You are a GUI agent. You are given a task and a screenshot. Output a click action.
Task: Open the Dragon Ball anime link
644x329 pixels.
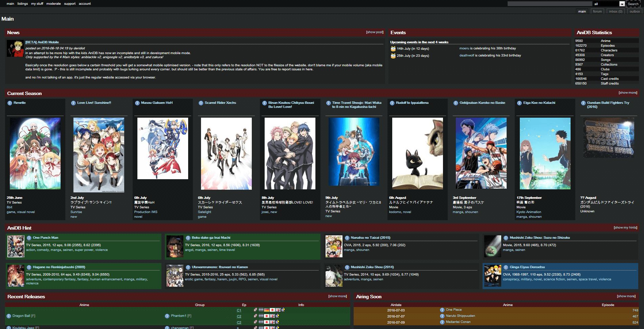click(x=21, y=316)
